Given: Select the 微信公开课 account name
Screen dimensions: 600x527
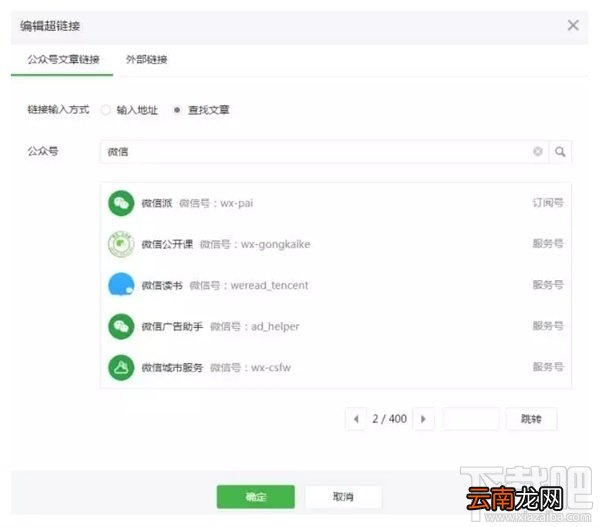Looking at the screenshot, I should coord(167,244).
